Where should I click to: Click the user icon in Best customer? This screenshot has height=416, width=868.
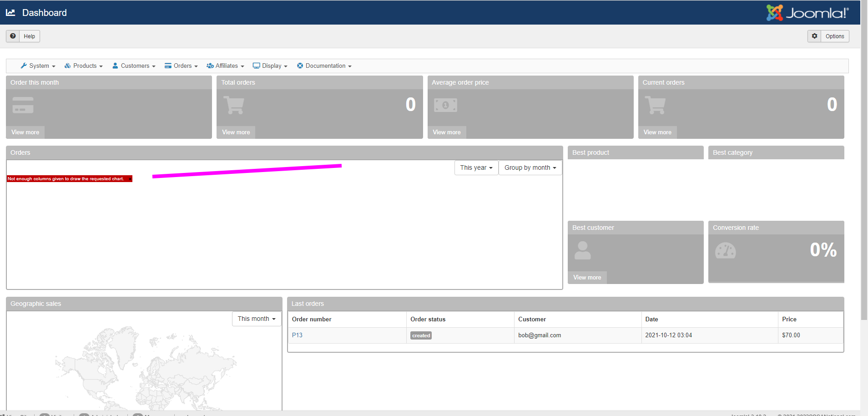pos(582,250)
